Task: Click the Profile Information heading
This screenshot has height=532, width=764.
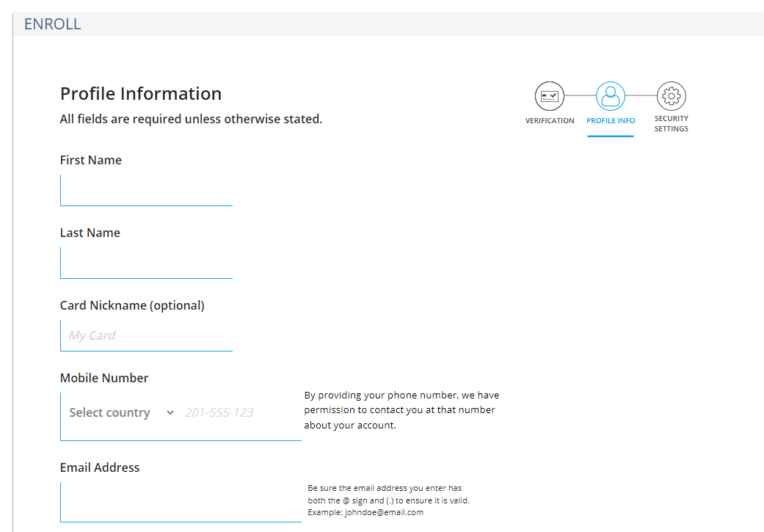Action: 141,93
